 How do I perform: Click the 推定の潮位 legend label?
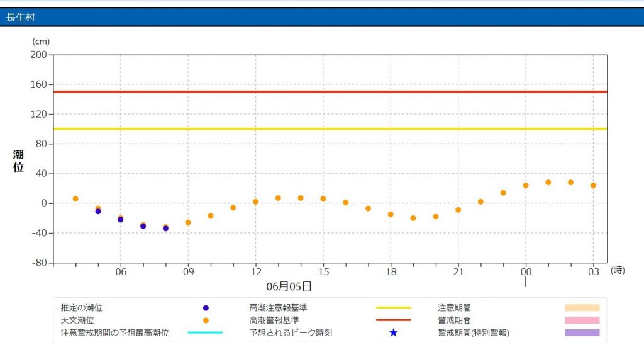click(81, 308)
